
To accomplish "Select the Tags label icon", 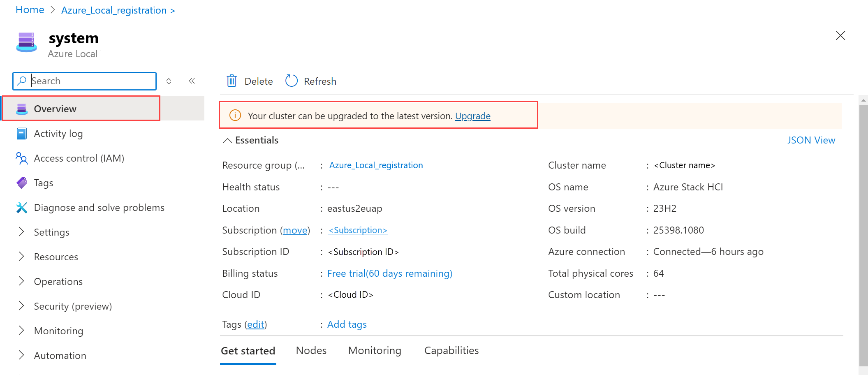I will coord(21,183).
